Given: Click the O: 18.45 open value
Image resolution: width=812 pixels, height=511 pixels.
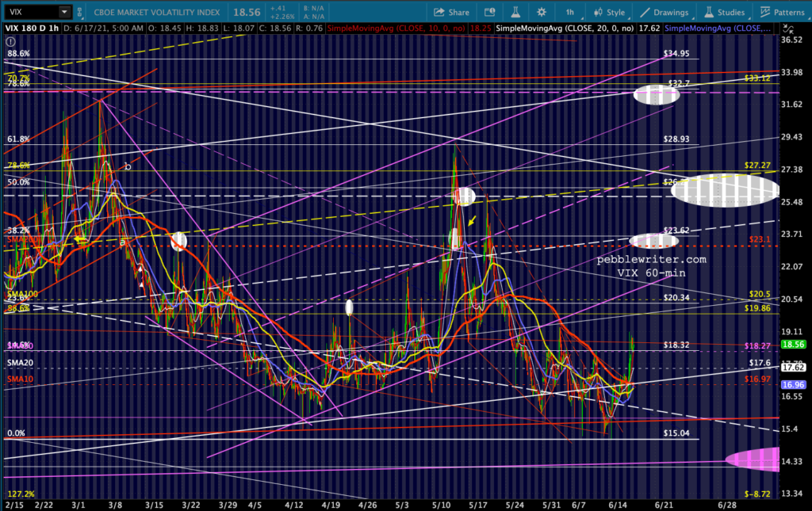Looking at the screenshot, I should pyautogui.click(x=165, y=28).
